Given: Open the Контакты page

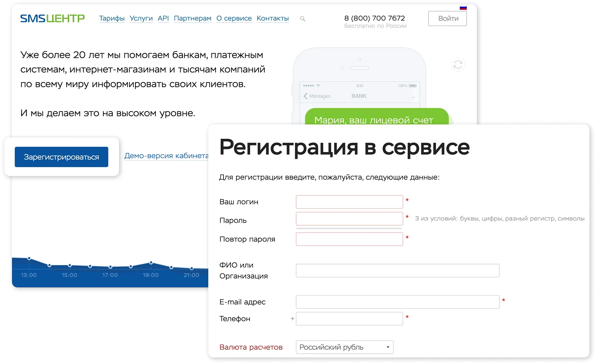Looking at the screenshot, I should (x=273, y=18).
